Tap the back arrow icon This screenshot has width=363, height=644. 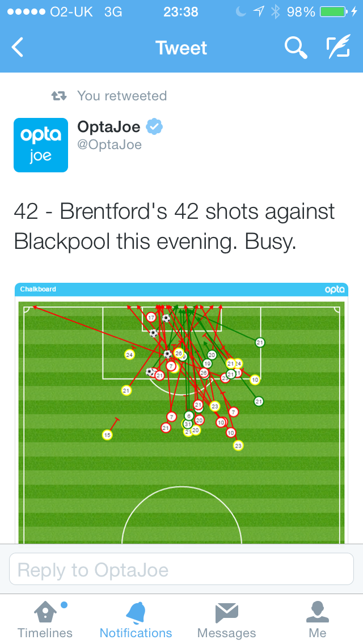(x=18, y=48)
